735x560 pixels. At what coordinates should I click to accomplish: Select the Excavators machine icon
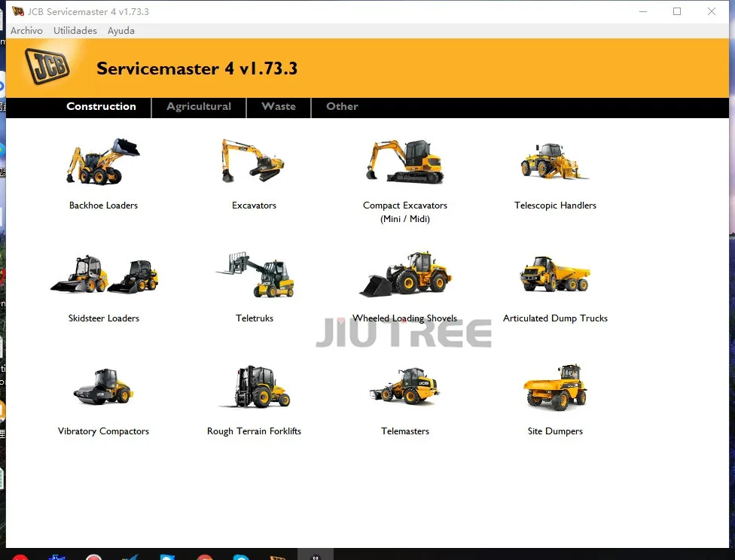tap(254, 160)
